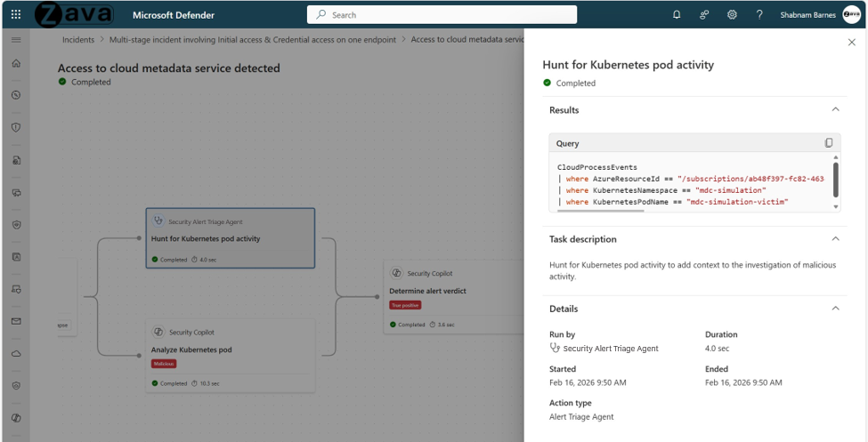Click the Help question mark icon

click(759, 14)
